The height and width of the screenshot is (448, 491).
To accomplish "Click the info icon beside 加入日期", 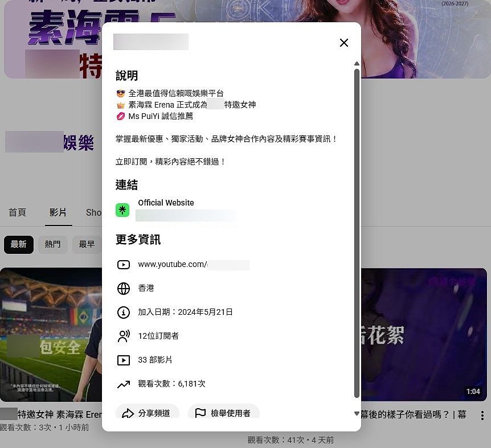I will point(124,312).
